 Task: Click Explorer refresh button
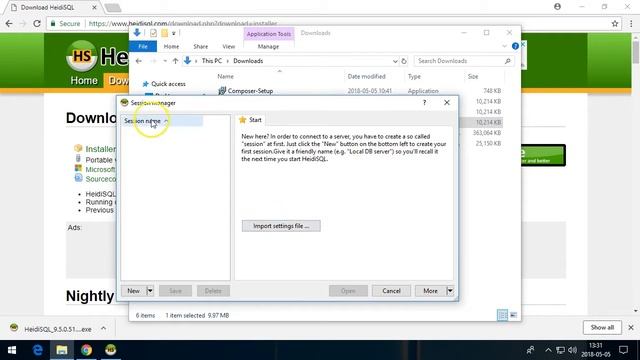[x=404, y=61]
